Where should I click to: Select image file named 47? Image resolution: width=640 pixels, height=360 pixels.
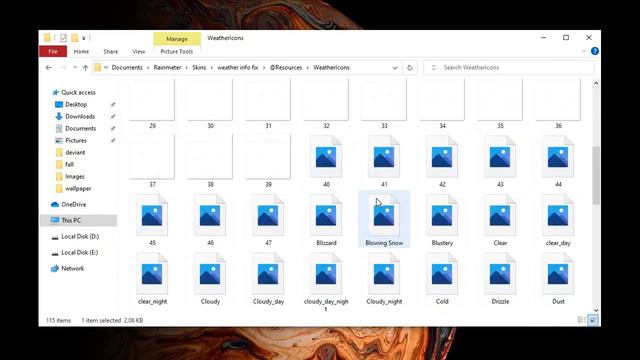pyautogui.click(x=268, y=220)
